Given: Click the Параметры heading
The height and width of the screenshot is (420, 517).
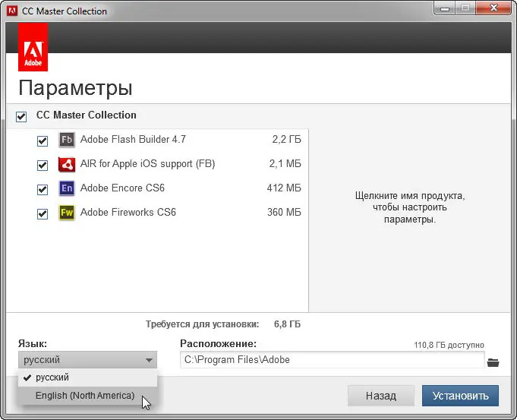Looking at the screenshot, I should click(75, 88).
